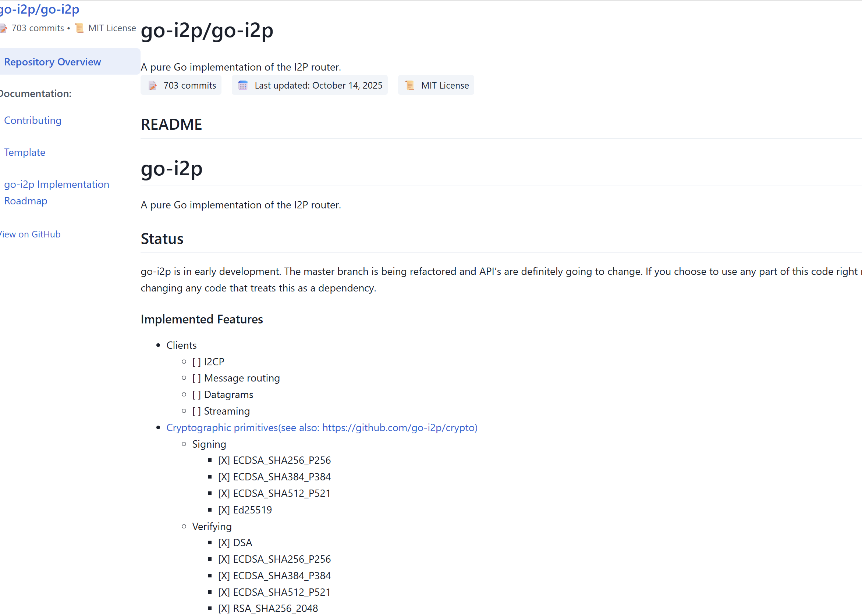This screenshot has width=862, height=616.
Task: Click the Implemented Features heading
Action: click(x=202, y=319)
